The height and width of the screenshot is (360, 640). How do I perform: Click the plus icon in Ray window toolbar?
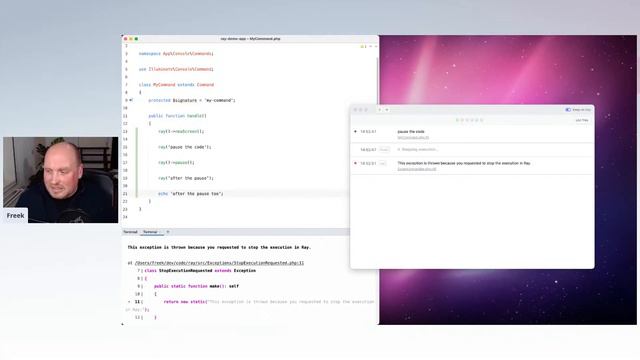click(387, 110)
